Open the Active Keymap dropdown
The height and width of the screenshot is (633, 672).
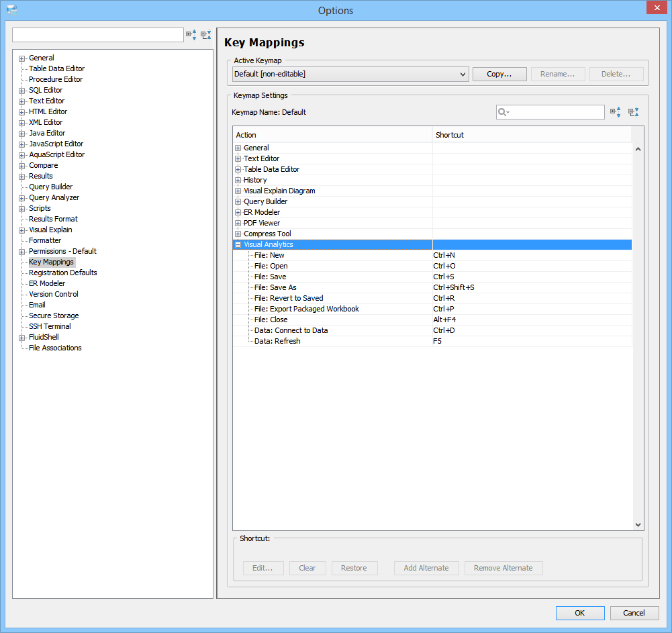click(350, 74)
